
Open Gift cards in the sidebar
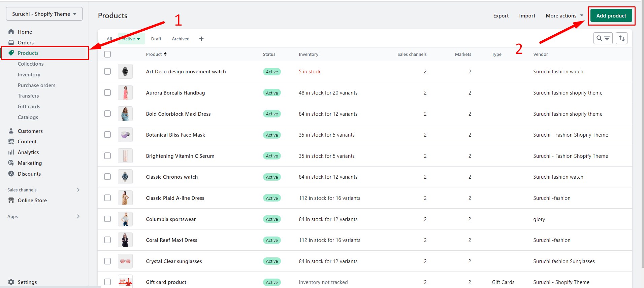(x=29, y=106)
